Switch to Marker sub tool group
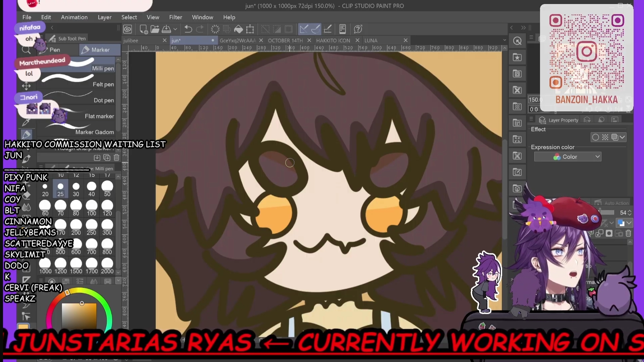This screenshot has height=362, width=644. (100, 50)
